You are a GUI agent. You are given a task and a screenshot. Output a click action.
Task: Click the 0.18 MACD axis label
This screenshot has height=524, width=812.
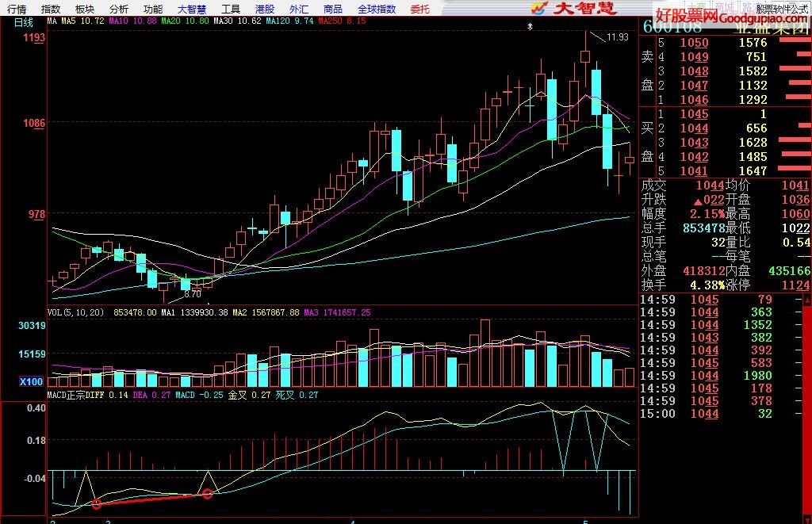click(36, 441)
